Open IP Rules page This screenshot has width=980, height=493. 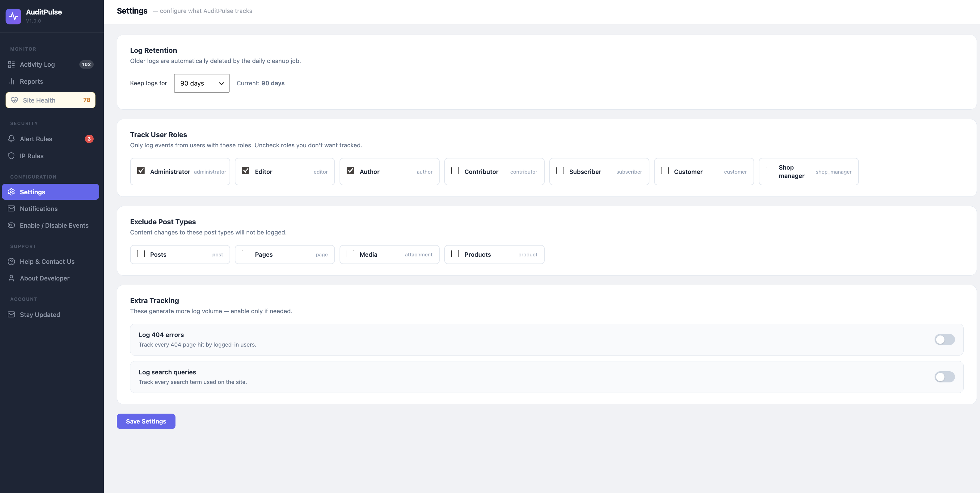click(x=51, y=156)
